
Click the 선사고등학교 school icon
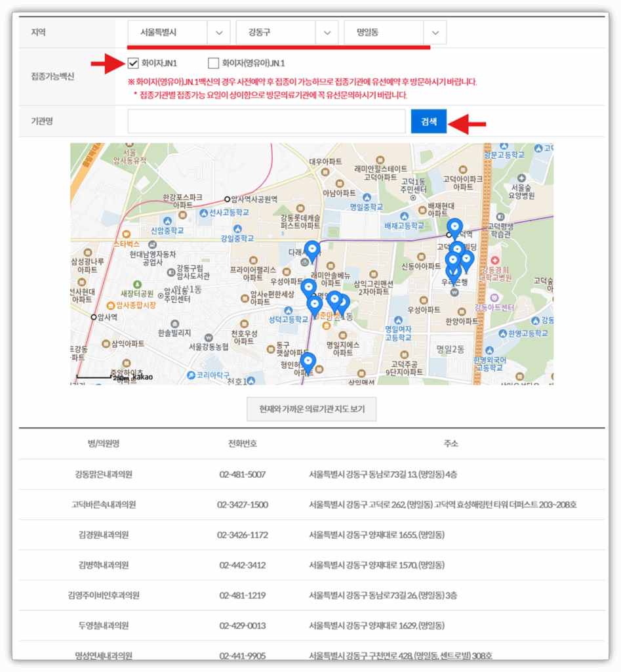[204, 213]
